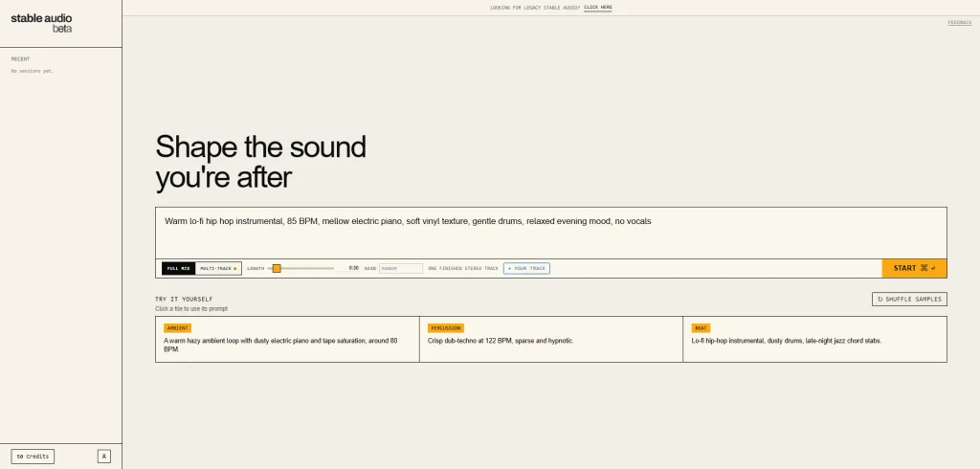Click the Percussion tag label
Viewport: 980px width, 469px height.
tap(446, 328)
